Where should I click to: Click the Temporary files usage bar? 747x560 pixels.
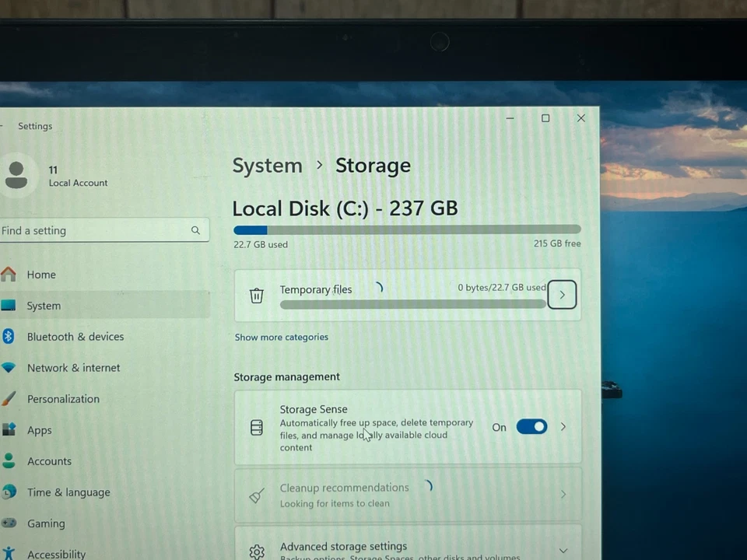[412, 304]
